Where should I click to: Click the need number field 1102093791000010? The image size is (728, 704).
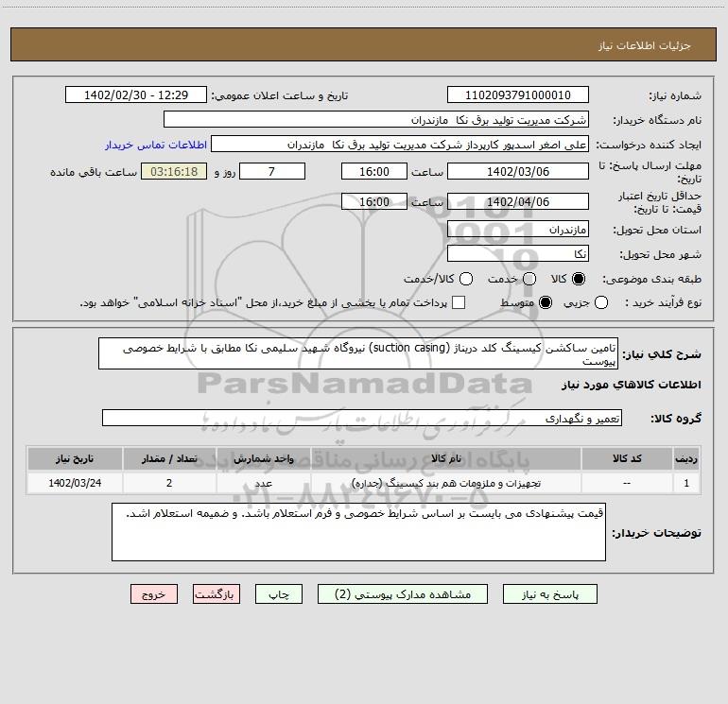pos(518,95)
